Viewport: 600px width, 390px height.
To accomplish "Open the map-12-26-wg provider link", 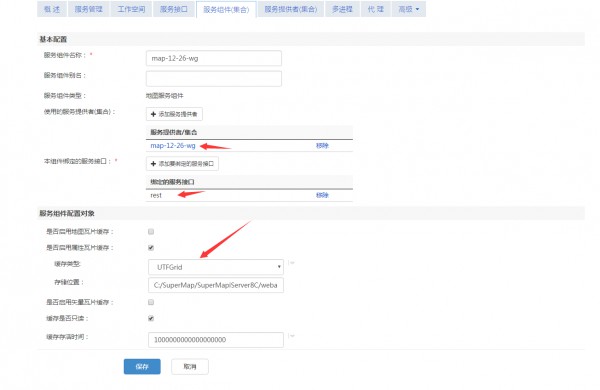I will (173, 145).
